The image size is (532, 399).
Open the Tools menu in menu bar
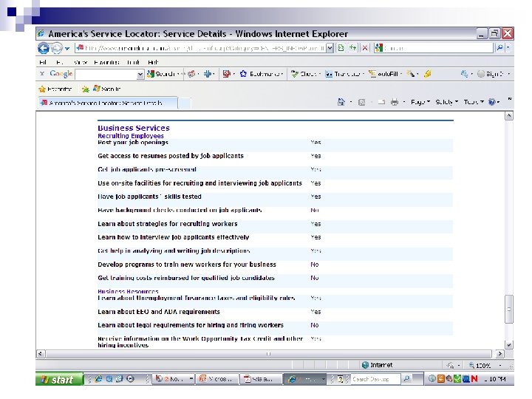133,62
